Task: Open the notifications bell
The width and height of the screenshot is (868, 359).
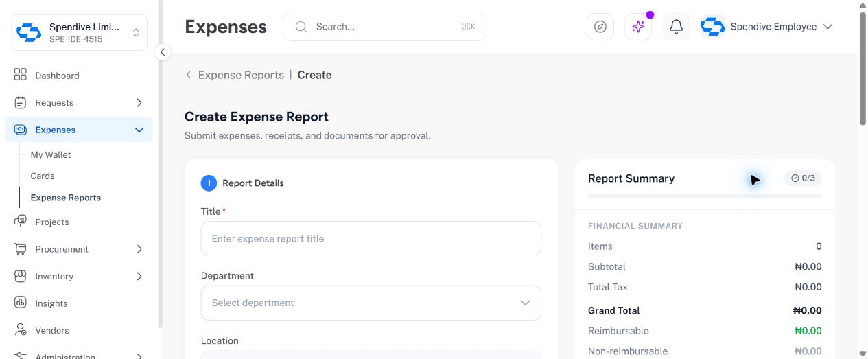Action: click(676, 27)
